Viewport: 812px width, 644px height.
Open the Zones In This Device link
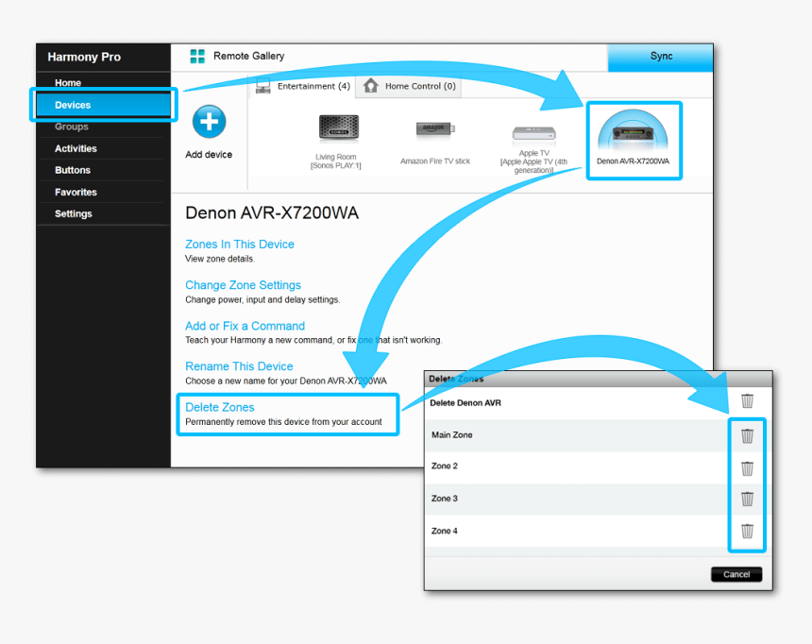[240, 245]
